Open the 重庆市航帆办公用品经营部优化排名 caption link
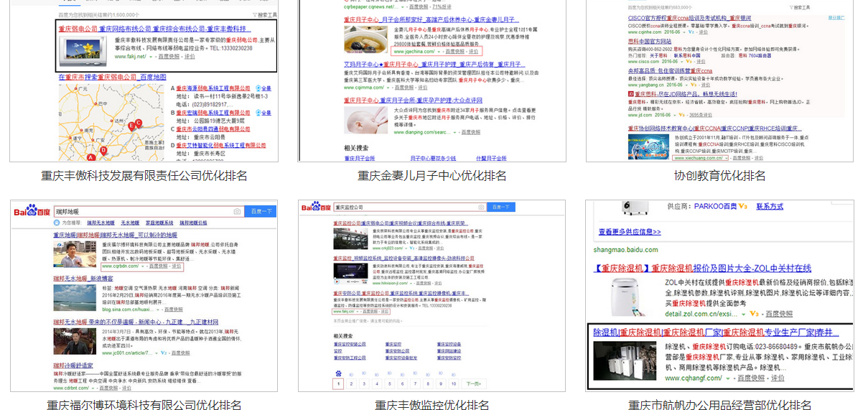Viewport: 868px width, 410px height. tap(719, 405)
